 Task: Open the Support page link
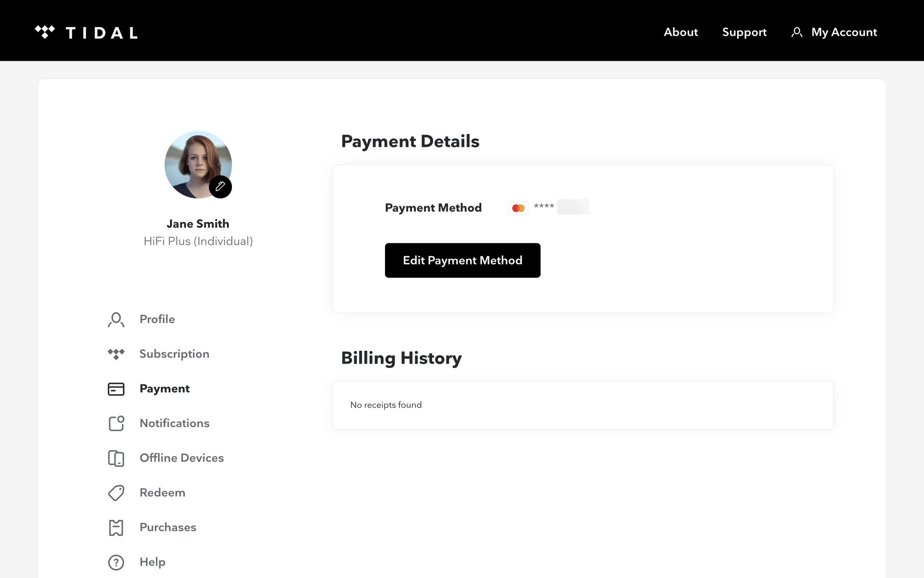744,32
